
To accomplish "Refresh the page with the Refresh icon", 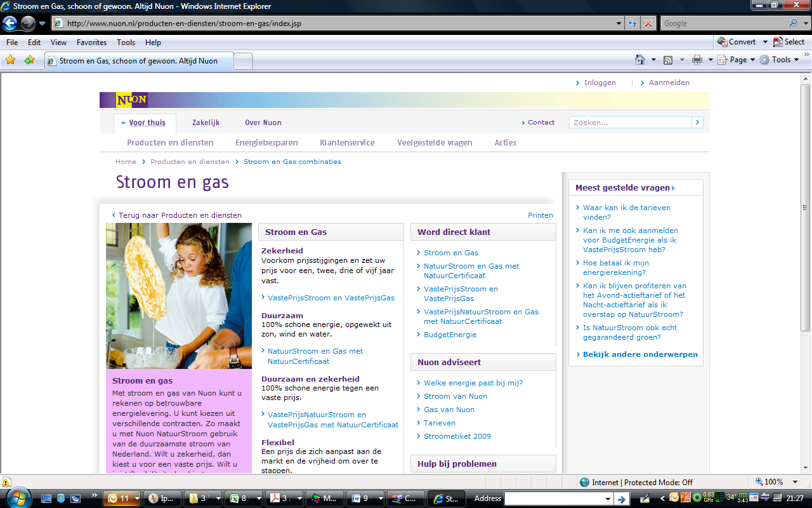I will click(632, 23).
